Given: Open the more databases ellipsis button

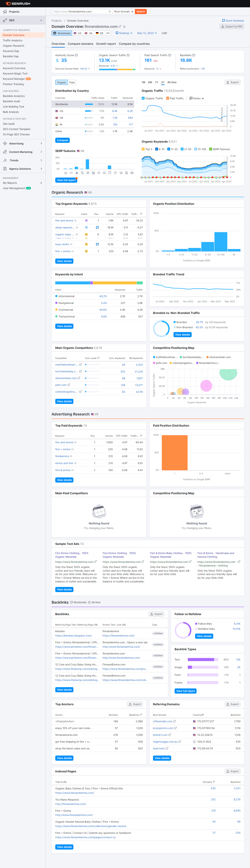Looking at the screenshot, I should click(x=108, y=33).
